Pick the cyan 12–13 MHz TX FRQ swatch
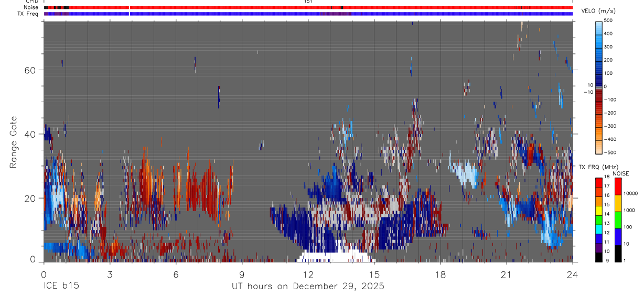Screen dimensions: 644x297 click(599, 228)
